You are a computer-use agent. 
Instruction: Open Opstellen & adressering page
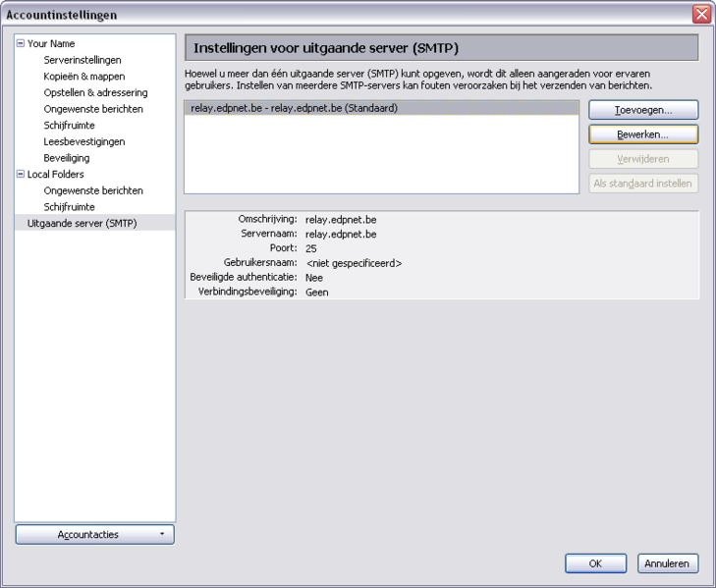pos(95,92)
